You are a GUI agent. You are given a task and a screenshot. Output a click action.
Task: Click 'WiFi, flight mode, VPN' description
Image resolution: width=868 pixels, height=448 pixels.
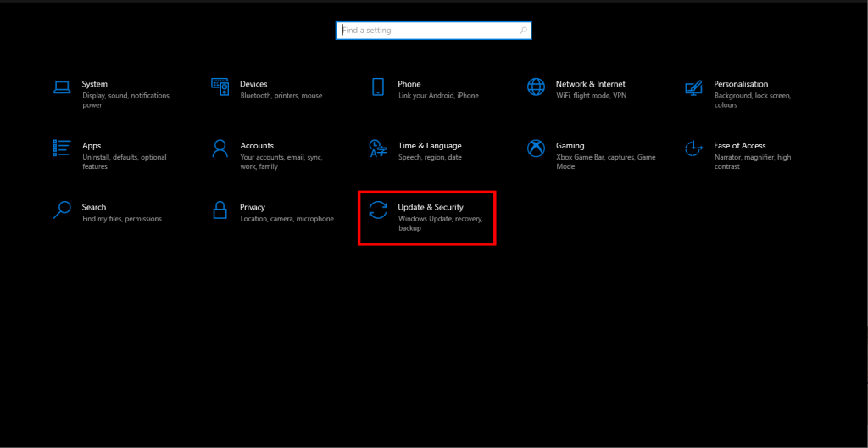(591, 96)
